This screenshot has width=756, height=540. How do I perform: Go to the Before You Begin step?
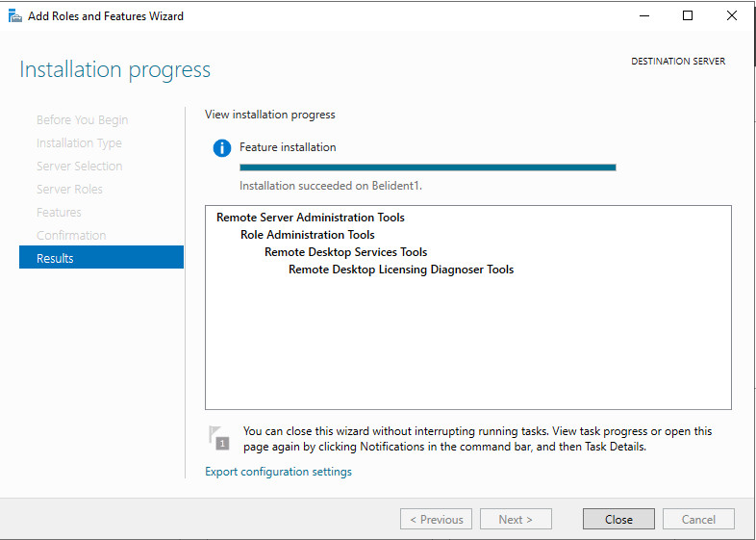(82, 120)
